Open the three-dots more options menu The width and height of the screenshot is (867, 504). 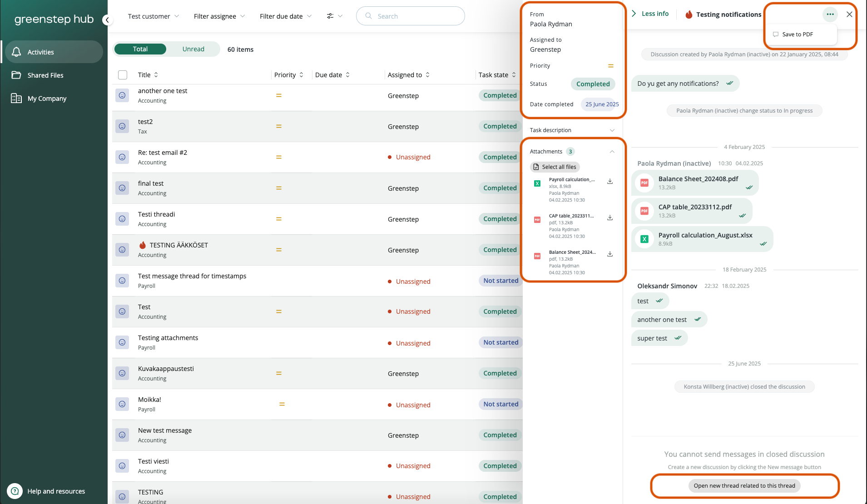point(830,14)
